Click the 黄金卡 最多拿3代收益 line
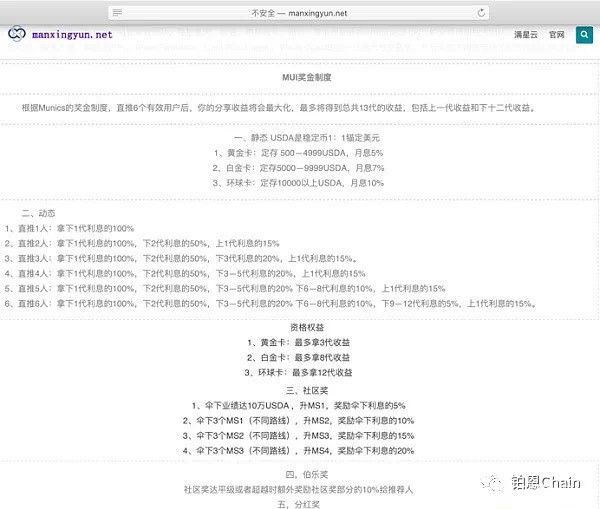 298,343
